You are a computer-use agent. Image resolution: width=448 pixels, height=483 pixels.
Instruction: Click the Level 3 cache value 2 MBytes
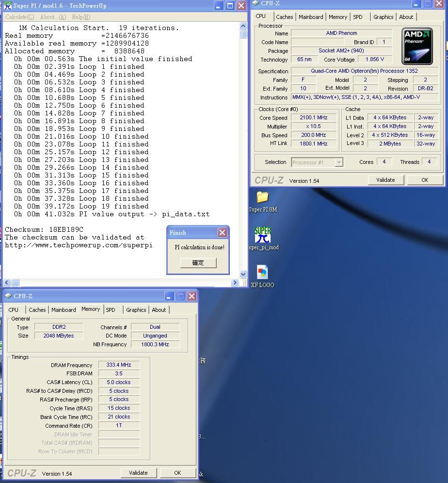(x=390, y=144)
